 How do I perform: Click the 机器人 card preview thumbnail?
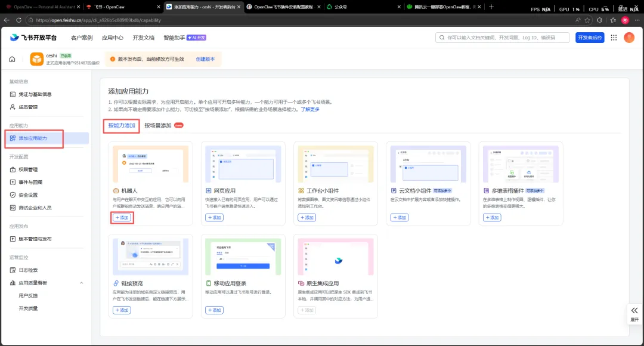click(151, 164)
